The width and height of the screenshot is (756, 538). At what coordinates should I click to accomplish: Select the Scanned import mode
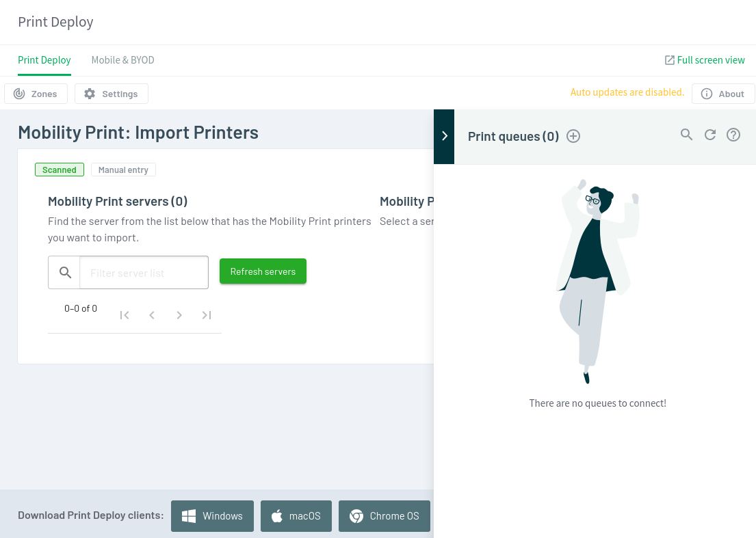pos(60,170)
